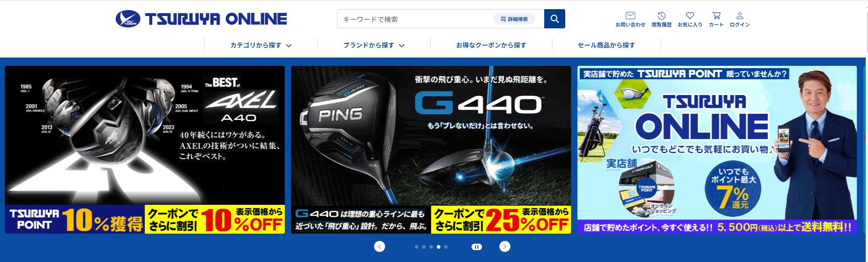Viewport: 868px width, 262px height.
Task: Click the Tsuruya Online logo
Action: click(x=201, y=19)
